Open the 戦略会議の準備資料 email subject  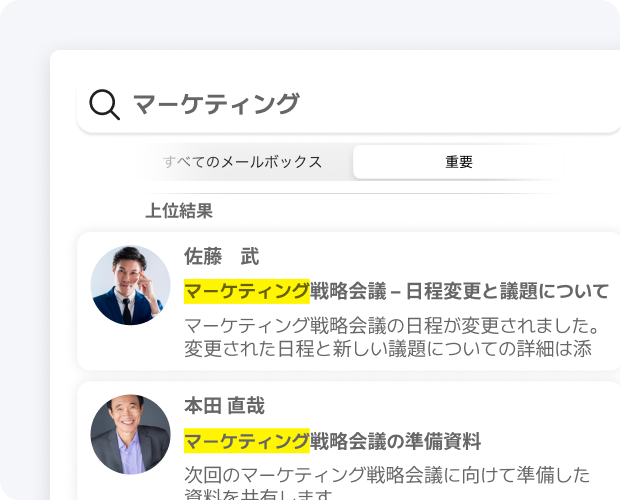(x=396, y=440)
